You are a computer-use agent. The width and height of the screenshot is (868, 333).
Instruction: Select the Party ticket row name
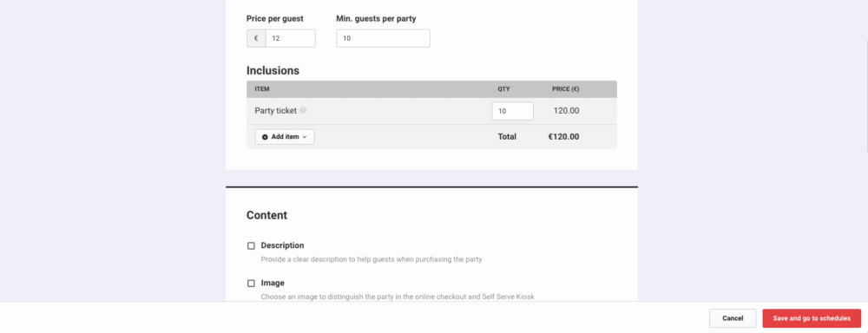(276, 111)
